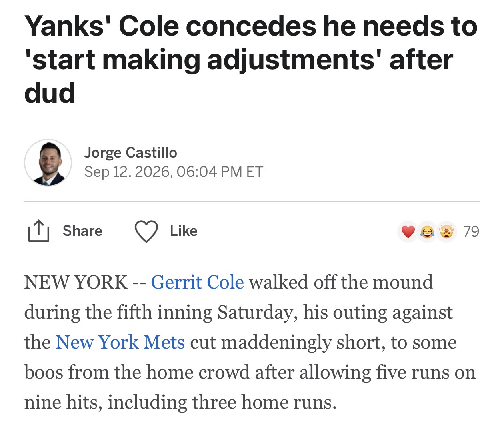View the 79 reactions count
This screenshot has width=504, height=429.
(471, 231)
